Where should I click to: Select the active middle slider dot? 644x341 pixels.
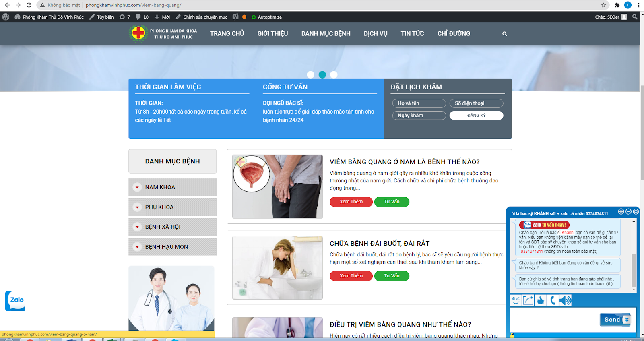322,74
